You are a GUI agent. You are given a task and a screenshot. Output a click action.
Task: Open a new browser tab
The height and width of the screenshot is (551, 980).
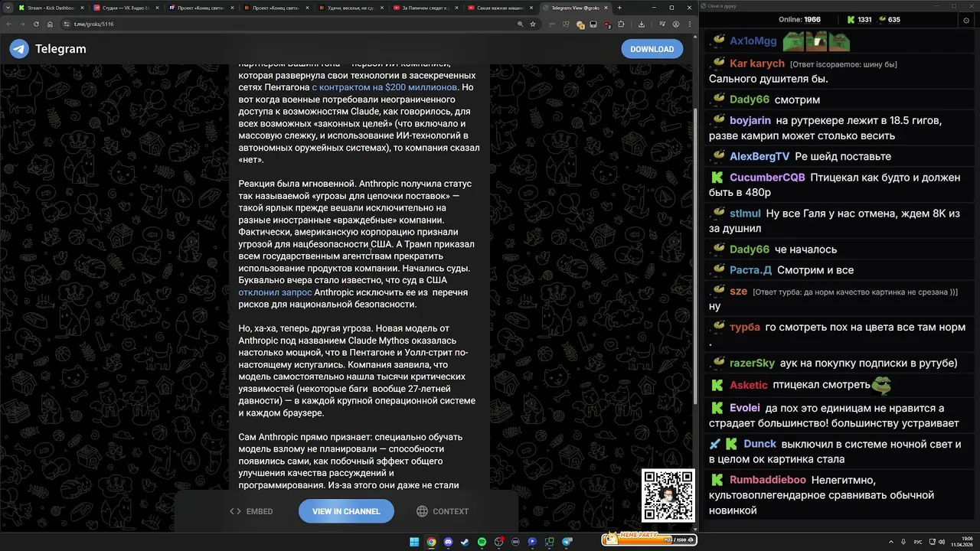tap(619, 8)
